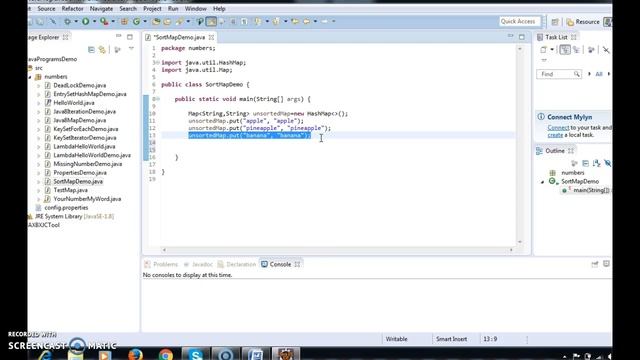Select the SortMapDemo.java editor tab
This screenshot has height=360, width=640.
click(179, 37)
